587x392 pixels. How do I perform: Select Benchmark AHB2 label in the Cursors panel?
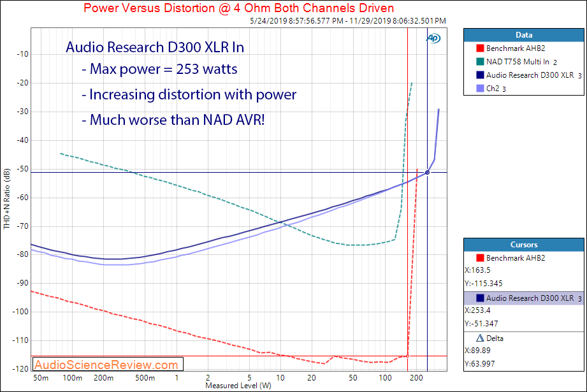(x=516, y=258)
